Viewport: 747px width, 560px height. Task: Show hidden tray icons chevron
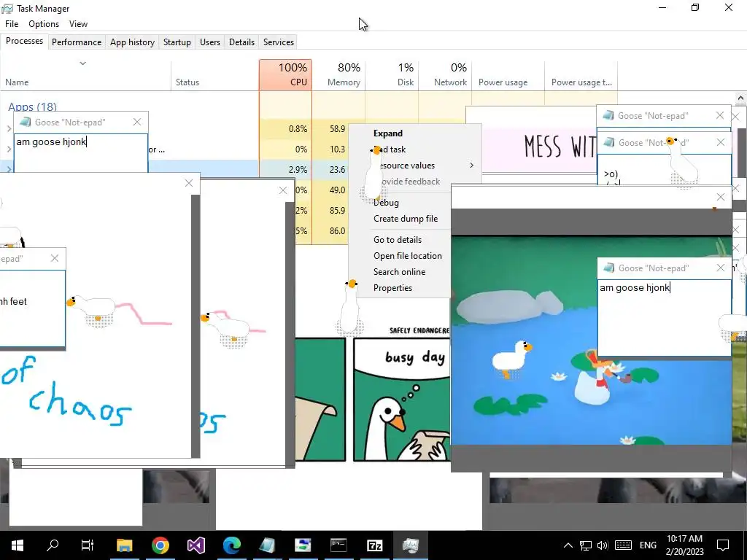click(x=568, y=545)
